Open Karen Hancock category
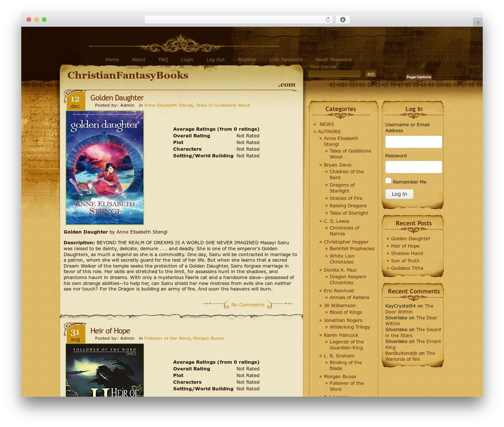The image size is (504, 427). click(x=341, y=335)
